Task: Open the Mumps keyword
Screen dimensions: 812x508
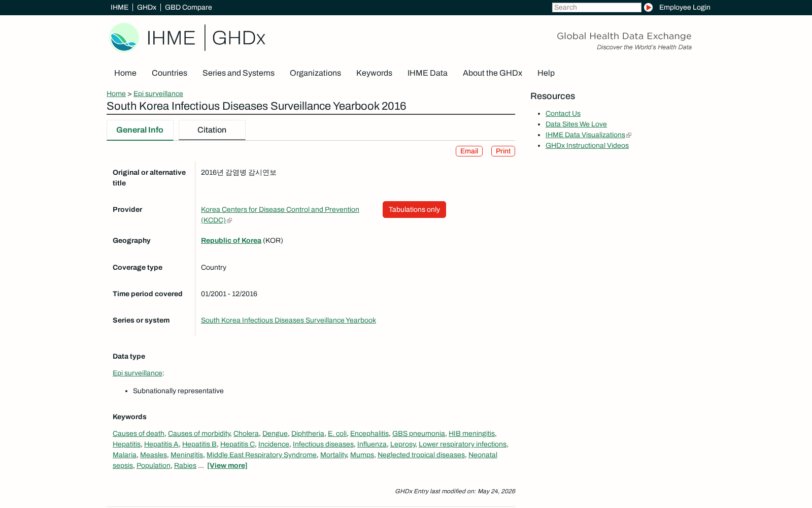Action: pos(362,455)
